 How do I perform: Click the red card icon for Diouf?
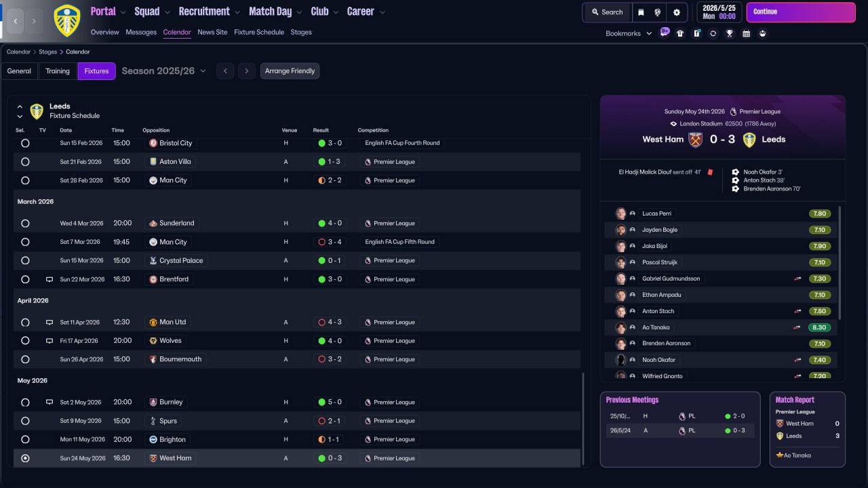pyautogui.click(x=710, y=172)
